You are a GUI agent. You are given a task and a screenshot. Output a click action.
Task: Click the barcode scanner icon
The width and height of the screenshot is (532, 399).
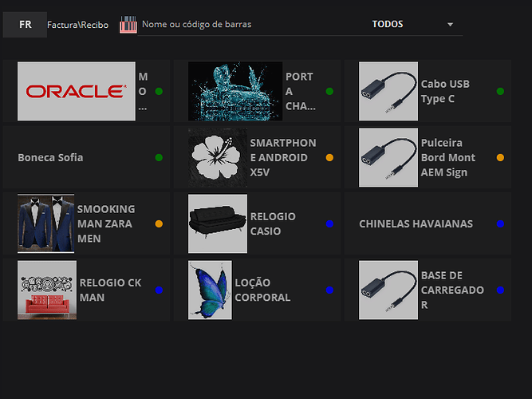(x=128, y=25)
